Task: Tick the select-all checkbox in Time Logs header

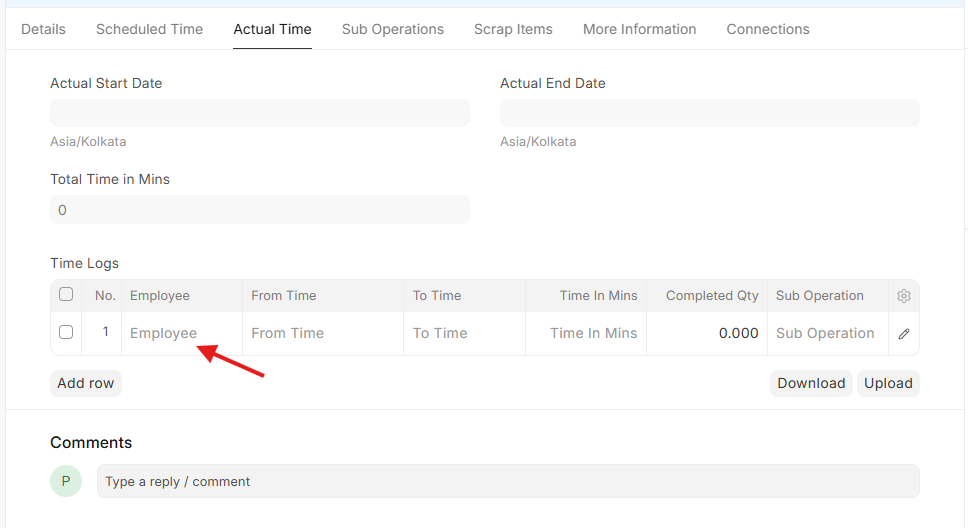Action: click(66, 295)
